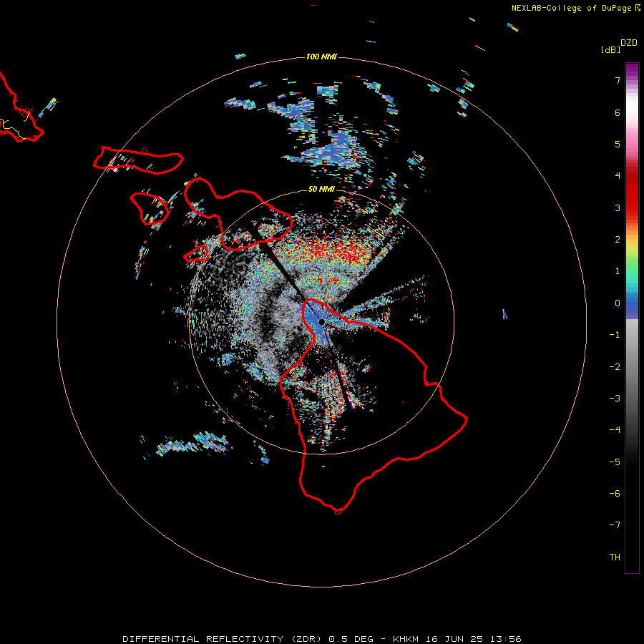
Task: Click the 6 value on the color scale
Action: [618, 112]
